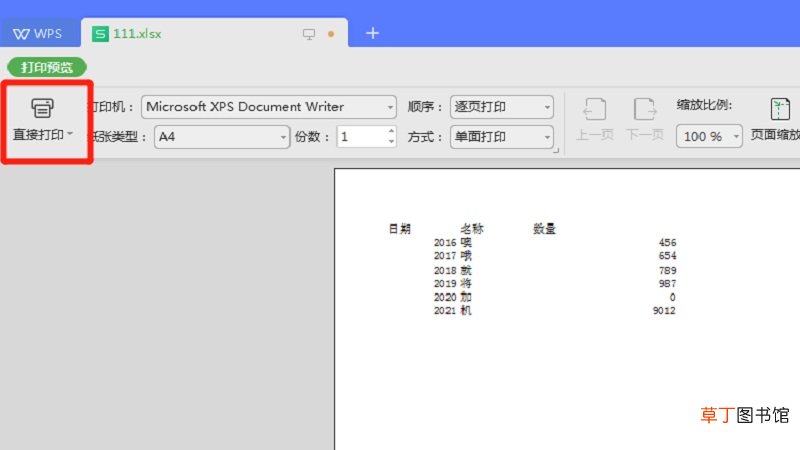The width and height of the screenshot is (800, 450).
Task: Click the year 2016 in preview
Action: (445, 242)
